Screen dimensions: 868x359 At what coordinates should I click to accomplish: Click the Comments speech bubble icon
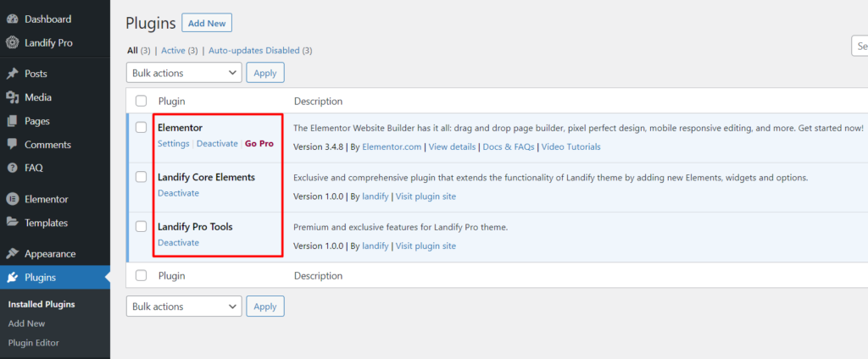coord(12,145)
